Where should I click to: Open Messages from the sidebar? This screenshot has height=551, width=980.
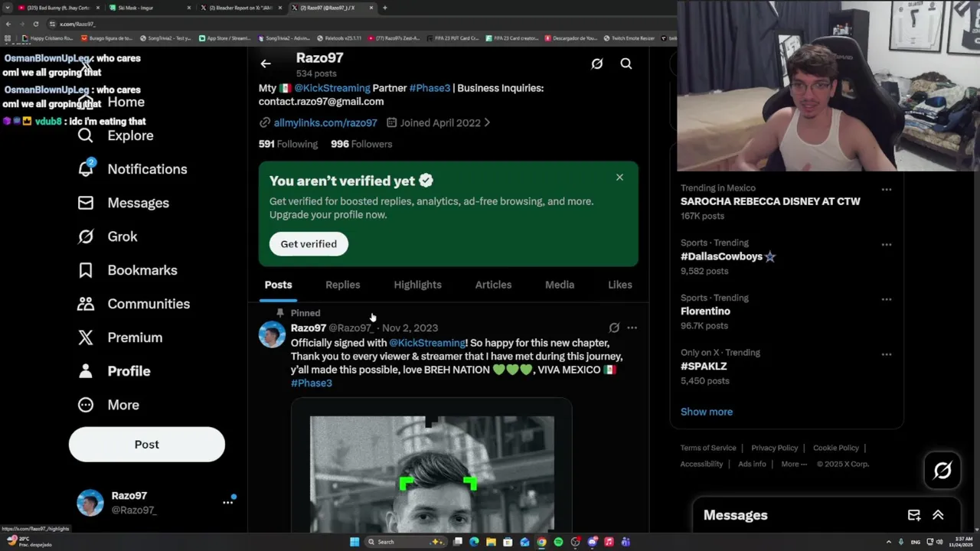(x=122, y=203)
